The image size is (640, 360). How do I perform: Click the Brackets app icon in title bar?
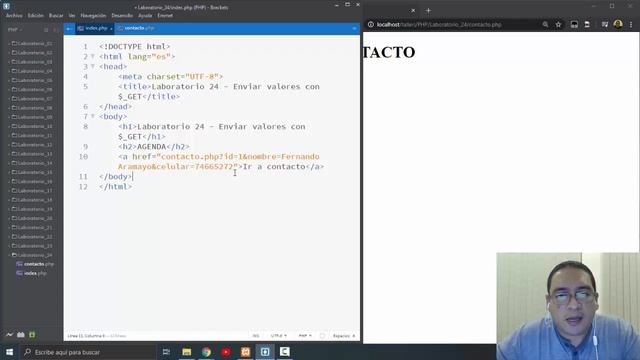click(x=6, y=6)
